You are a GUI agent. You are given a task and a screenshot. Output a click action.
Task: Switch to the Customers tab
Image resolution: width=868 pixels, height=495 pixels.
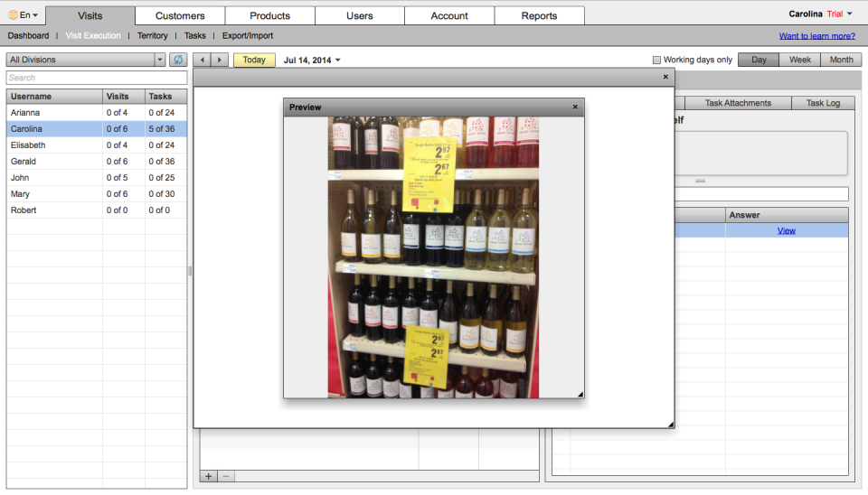click(180, 15)
